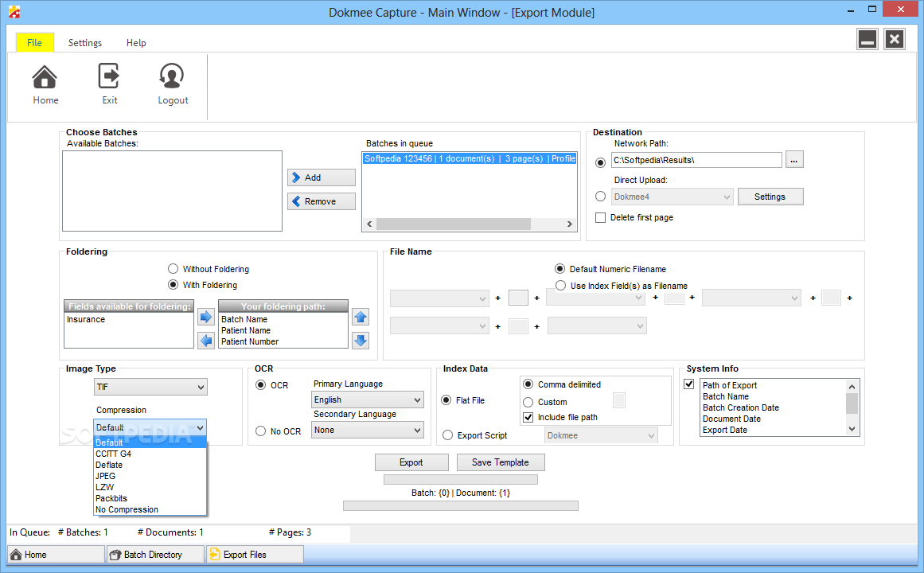This screenshot has height=573, width=924.
Task: Click the dark minimize module button
Action: [x=867, y=40]
